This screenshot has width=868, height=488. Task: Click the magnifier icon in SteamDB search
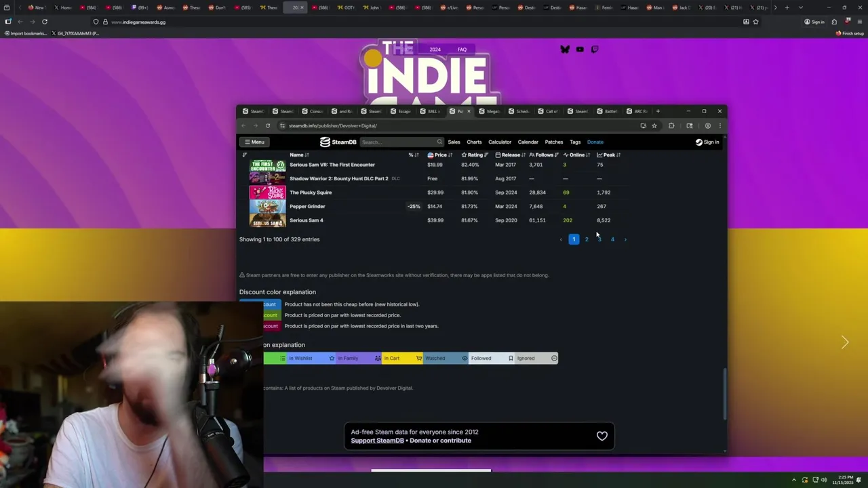439,142
